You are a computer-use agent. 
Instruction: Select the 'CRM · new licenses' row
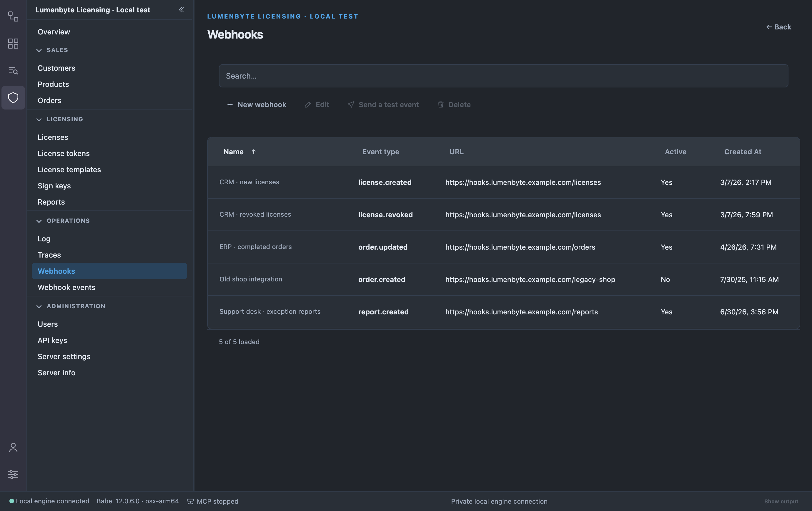tap(503, 182)
